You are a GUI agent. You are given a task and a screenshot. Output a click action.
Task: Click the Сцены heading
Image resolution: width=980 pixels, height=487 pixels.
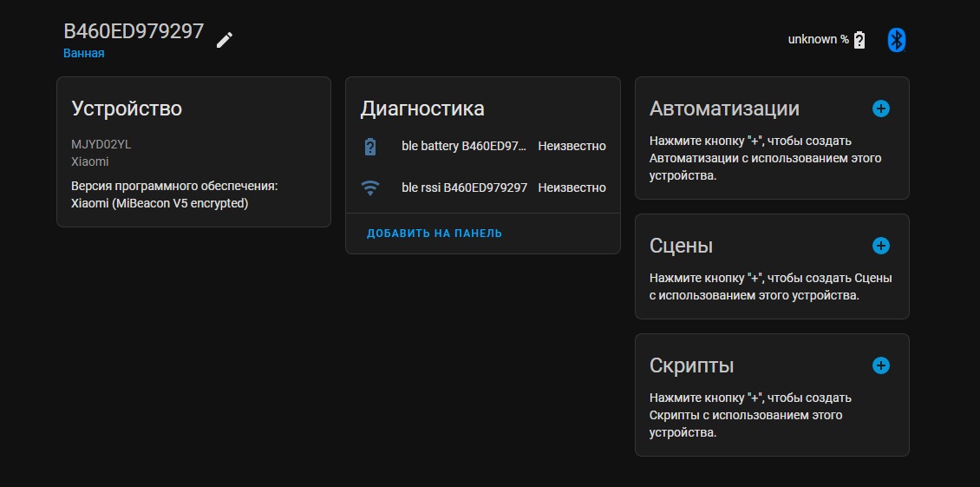pos(682,246)
